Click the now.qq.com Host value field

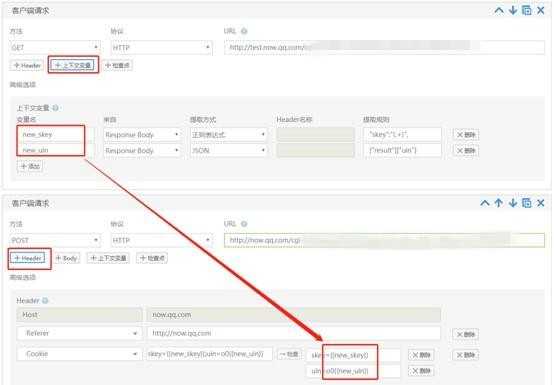pyautogui.click(x=294, y=315)
